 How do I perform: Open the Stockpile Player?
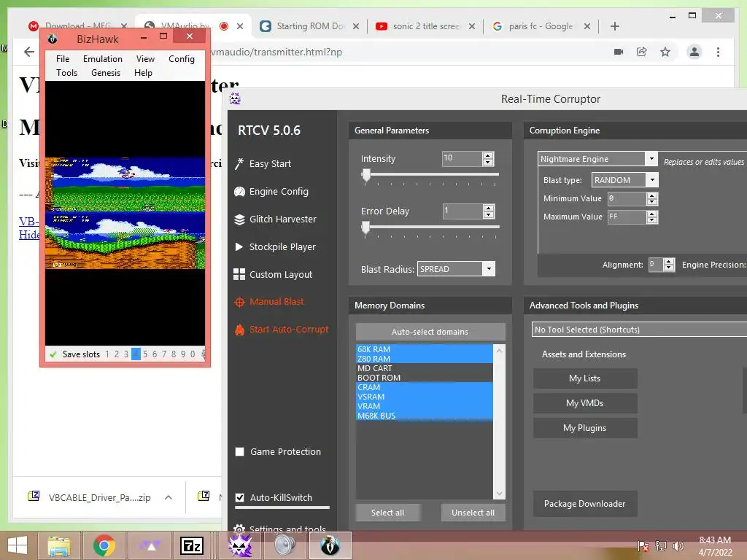point(275,246)
